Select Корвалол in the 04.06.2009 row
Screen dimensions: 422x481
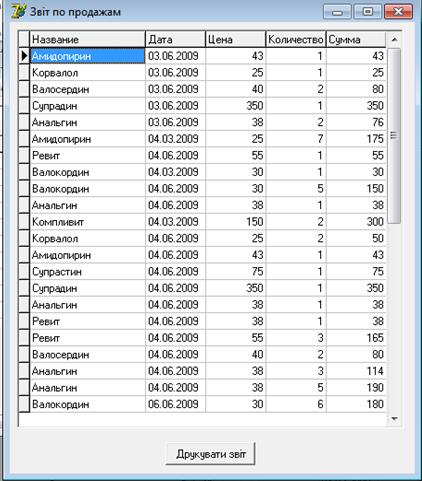(x=88, y=238)
